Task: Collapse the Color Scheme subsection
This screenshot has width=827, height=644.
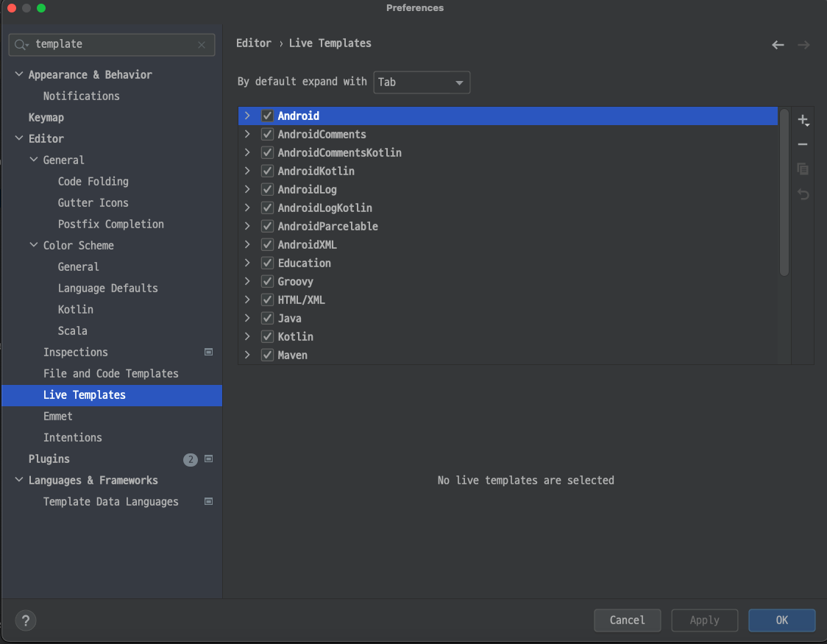Action: point(34,245)
